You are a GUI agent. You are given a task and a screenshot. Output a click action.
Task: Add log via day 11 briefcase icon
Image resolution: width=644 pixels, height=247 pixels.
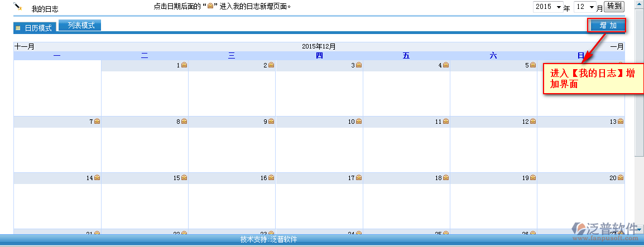pyautogui.click(x=445, y=122)
